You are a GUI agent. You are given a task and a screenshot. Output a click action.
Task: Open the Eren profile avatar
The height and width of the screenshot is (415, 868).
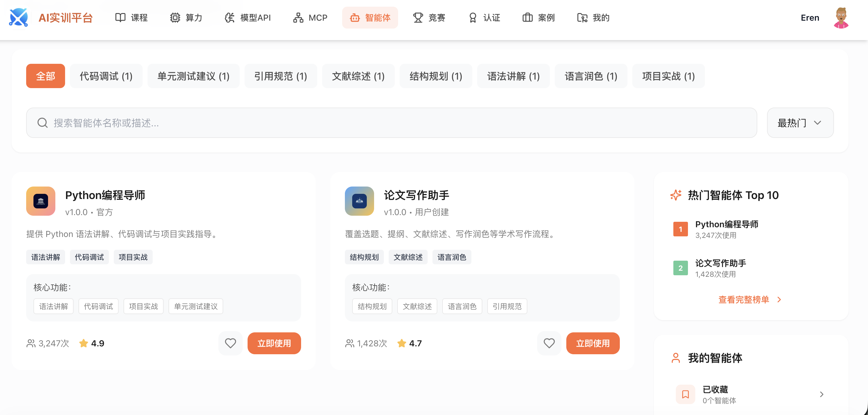(x=841, y=18)
